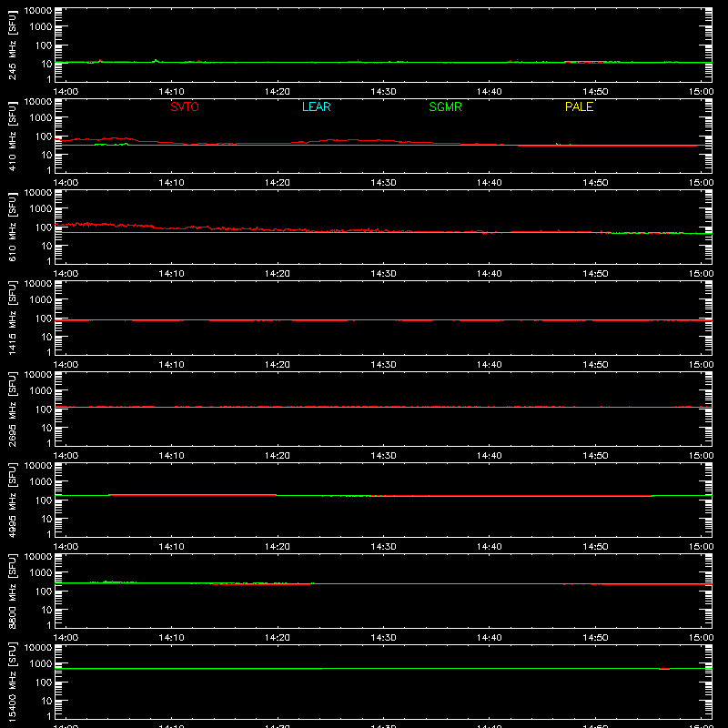Select the 1415 MHz [SFU] axis title

click(x=13, y=318)
